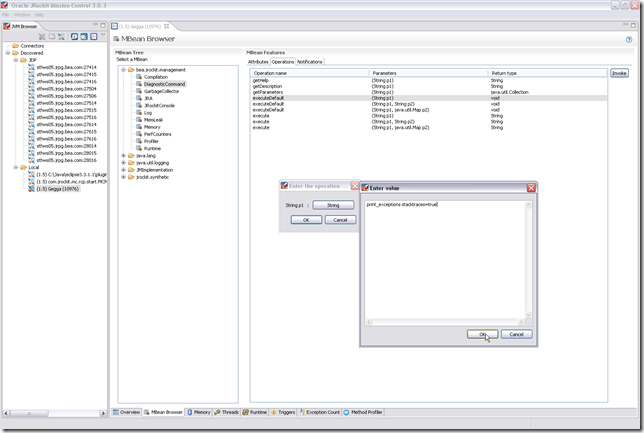Expand the jrockit.synthetic node
Image resolution: width=644 pixels, height=433 pixels.
(123, 177)
